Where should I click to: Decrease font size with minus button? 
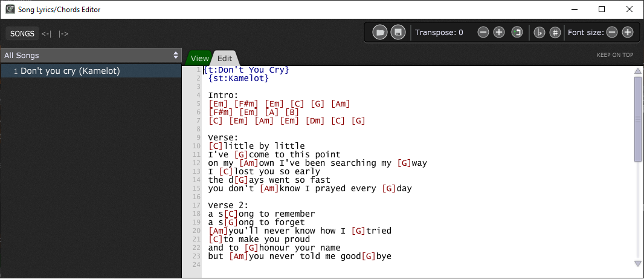coord(612,33)
